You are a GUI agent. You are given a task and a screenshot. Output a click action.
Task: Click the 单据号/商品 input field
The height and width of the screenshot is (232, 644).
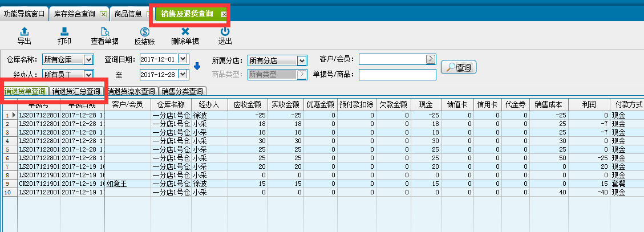pos(397,74)
